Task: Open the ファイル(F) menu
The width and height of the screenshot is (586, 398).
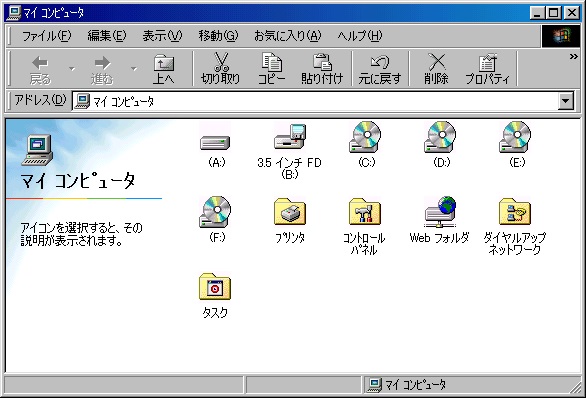Action: [46, 36]
